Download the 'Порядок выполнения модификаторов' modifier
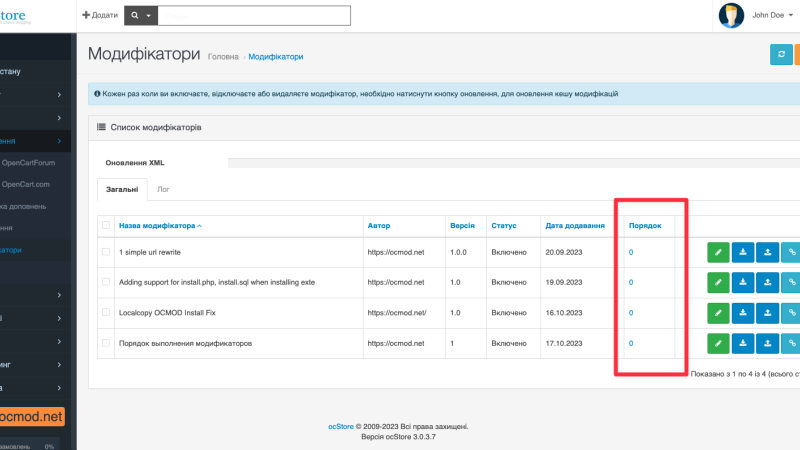The width and height of the screenshot is (800, 450). click(x=743, y=343)
